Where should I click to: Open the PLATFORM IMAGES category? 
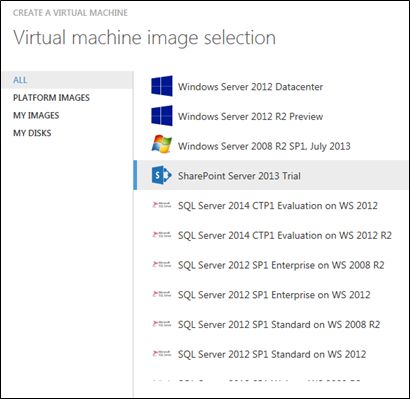51,98
